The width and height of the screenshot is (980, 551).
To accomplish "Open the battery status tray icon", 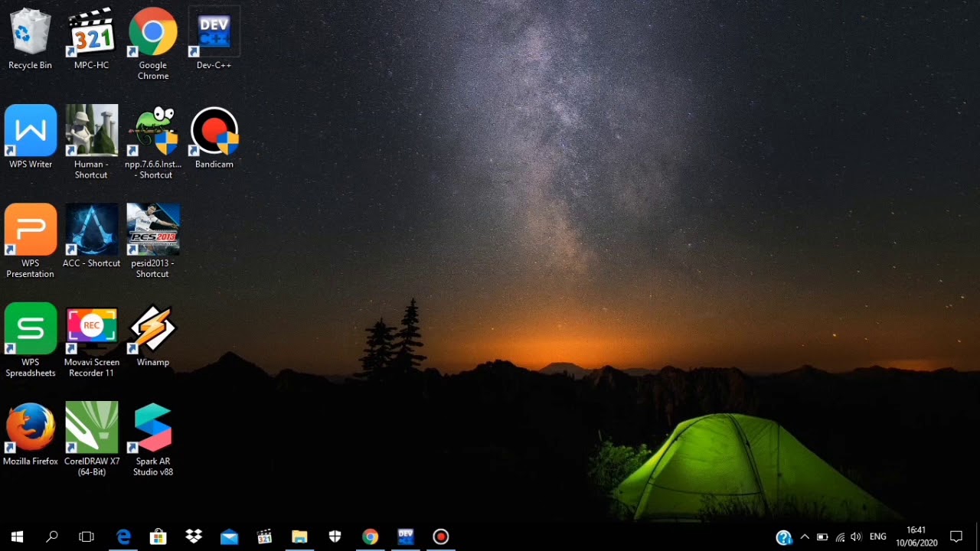I will coord(822,537).
